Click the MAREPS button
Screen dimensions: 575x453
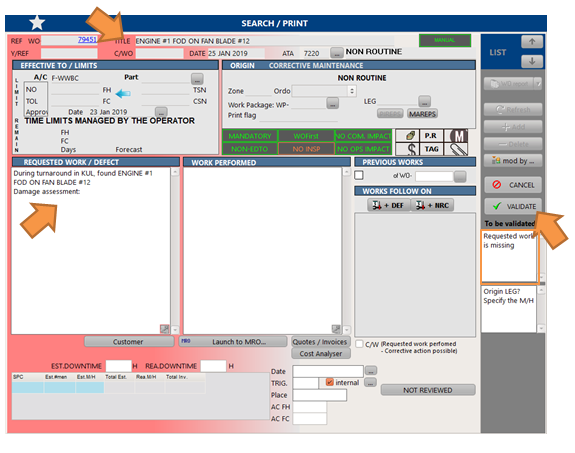coord(422,114)
